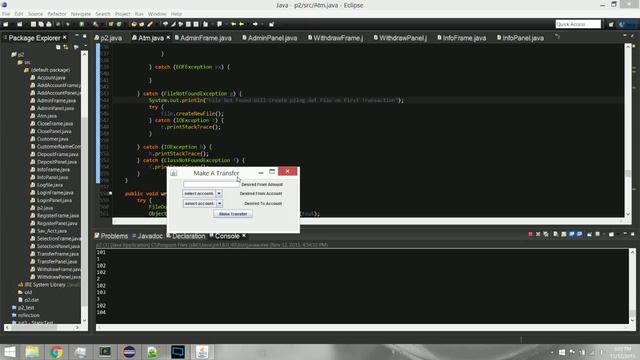The width and height of the screenshot is (640, 360).
Task: Open the Run menu
Action: tap(139, 14)
